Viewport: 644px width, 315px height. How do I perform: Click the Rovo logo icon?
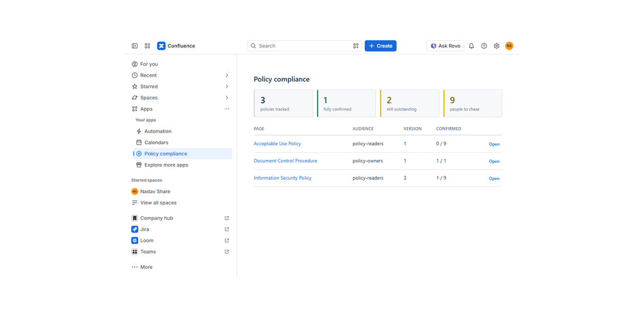[x=434, y=46]
